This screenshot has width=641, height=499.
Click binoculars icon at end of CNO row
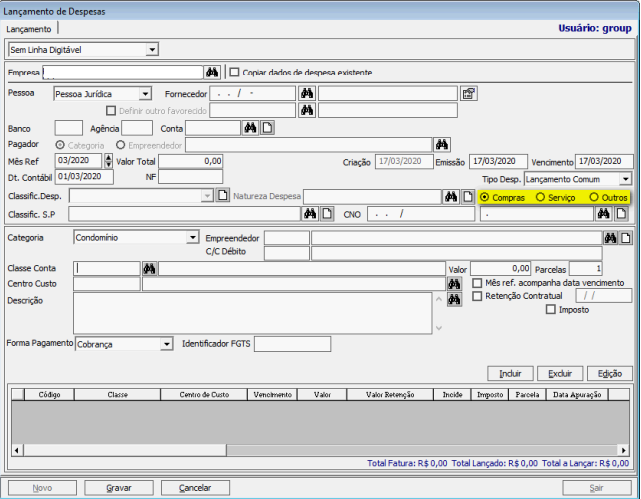604,214
